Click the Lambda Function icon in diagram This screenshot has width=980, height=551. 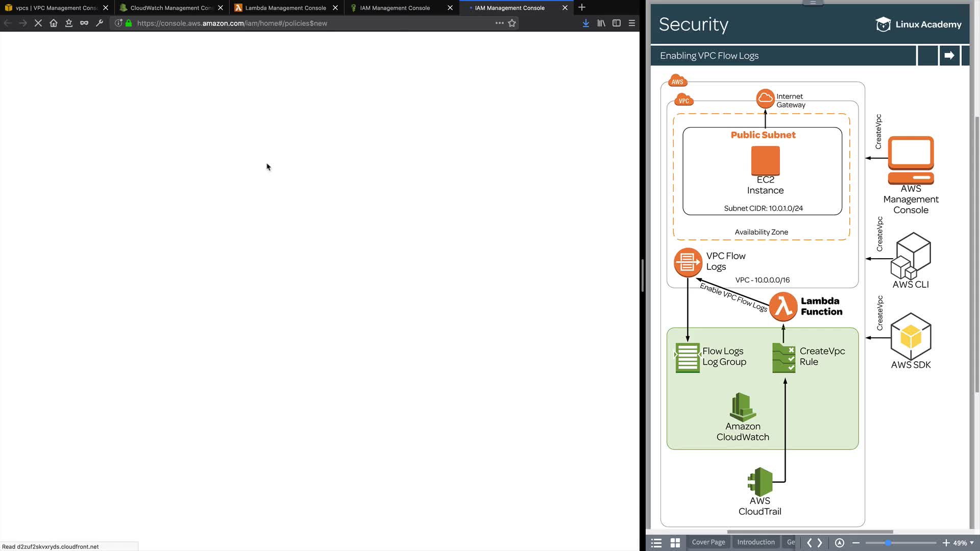tap(783, 306)
